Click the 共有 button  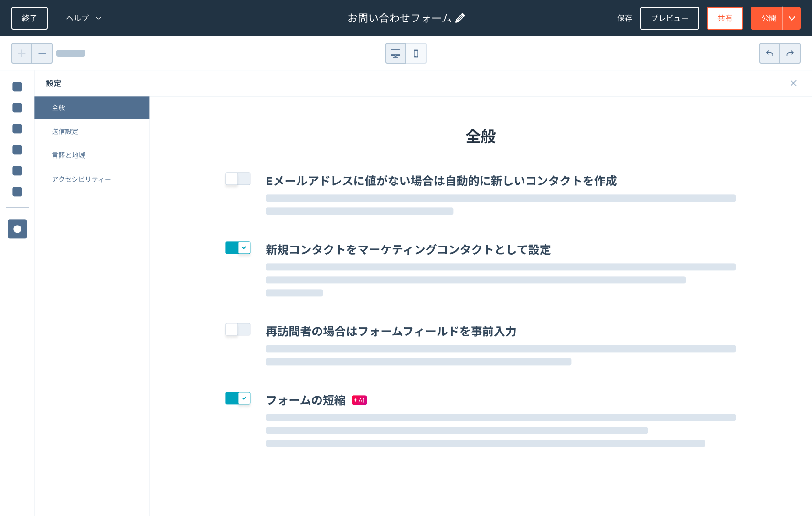pos(725,18)
